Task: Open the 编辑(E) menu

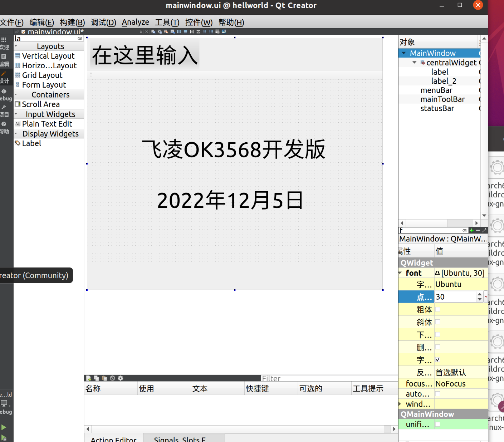Action: point(42,23)
